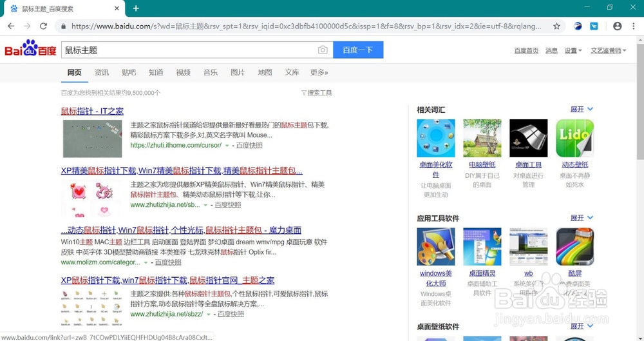Image resolution: width=644 pixels, height=341 pixels.
Task: Select the 网页 search tab
Action: [74, 72]
